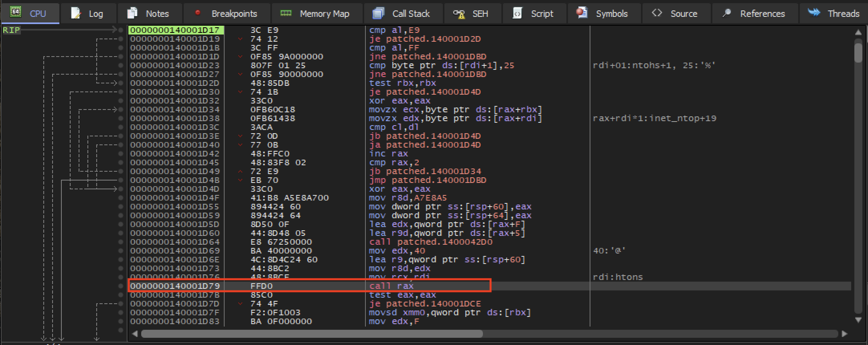Select 'inc rax' instruction
The width and height of the screenshot is (868, 345).
(x=388, y=154)
